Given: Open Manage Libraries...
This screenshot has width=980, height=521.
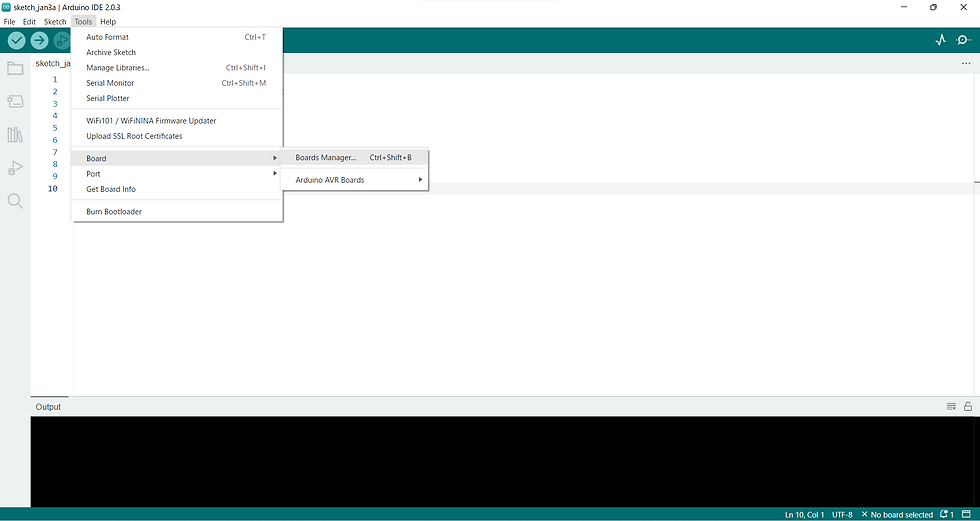Looking at the screenshot, I should (178, 68).
